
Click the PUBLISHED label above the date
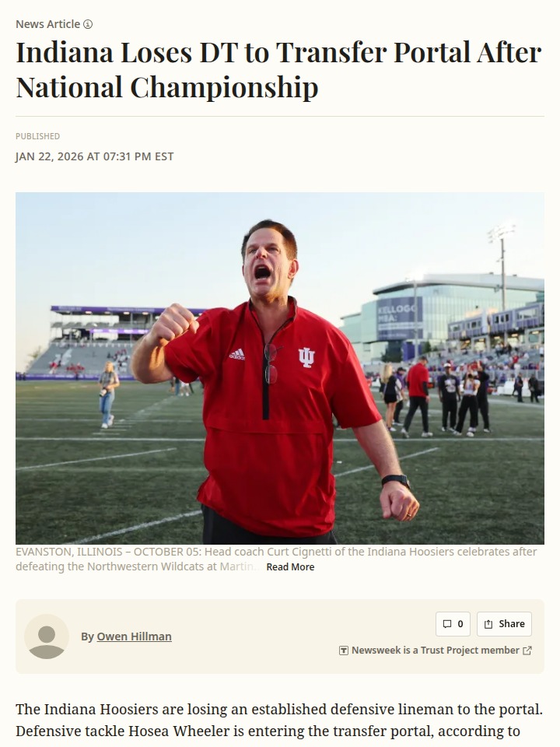pos(37,136)
